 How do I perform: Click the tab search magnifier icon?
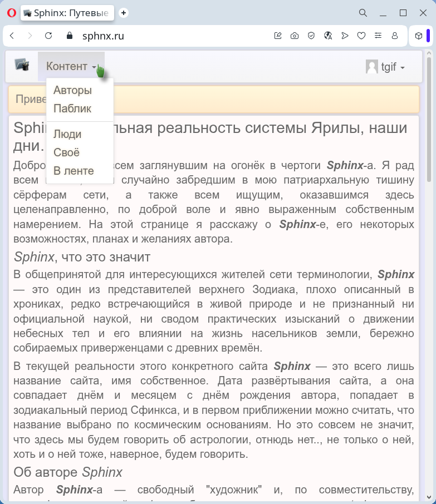pyautogui.click(x=362, y=13)
